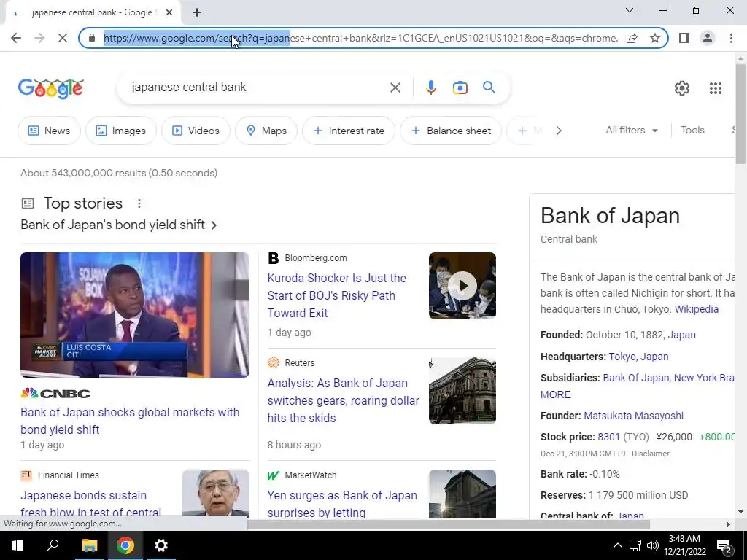Go back to the previous page
The image size is (747, 560).
[16, 38]
